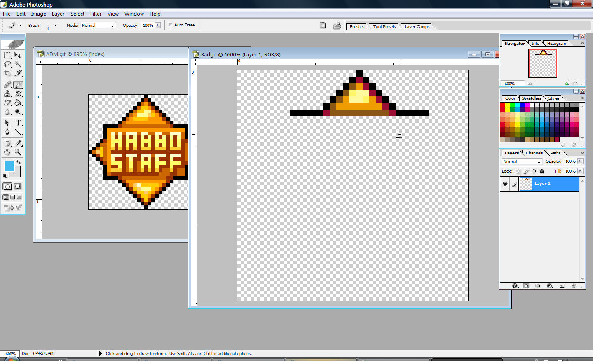Screen dimensions: 600x364
Task: Select the Dodge tool
Action: [18, 112]
